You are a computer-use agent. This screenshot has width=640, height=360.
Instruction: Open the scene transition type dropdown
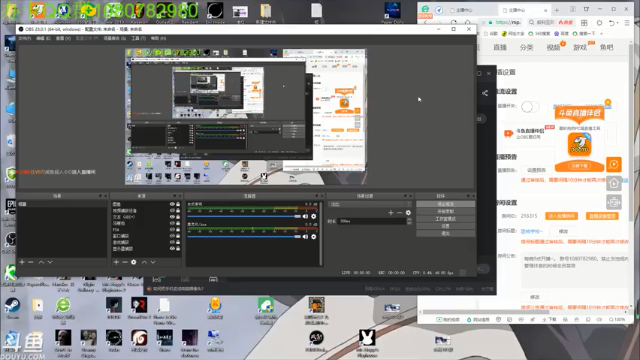tap(370, 204)
